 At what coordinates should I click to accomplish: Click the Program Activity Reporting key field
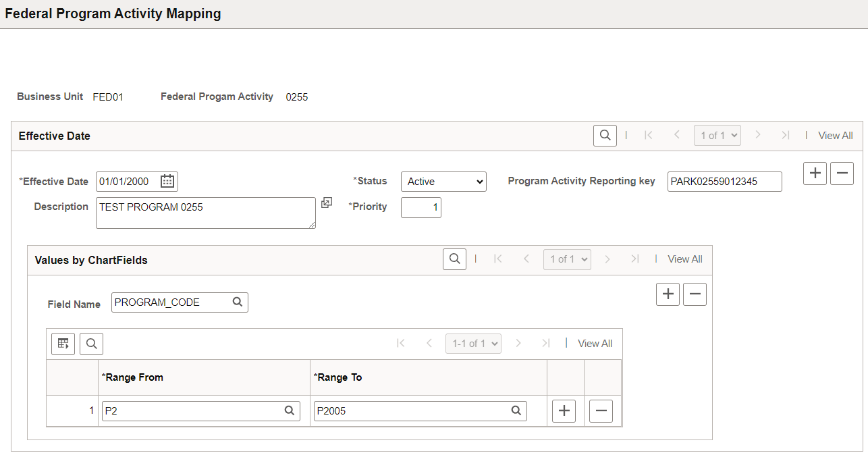pyautogui.click(x=724, y=181)
